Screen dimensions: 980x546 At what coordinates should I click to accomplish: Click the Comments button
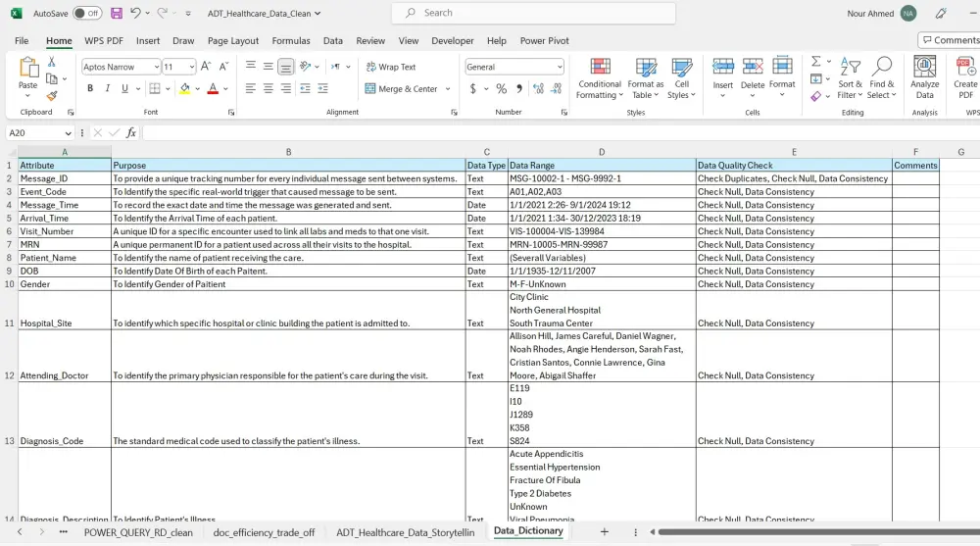pyautogui.click(x=950, y=40)
